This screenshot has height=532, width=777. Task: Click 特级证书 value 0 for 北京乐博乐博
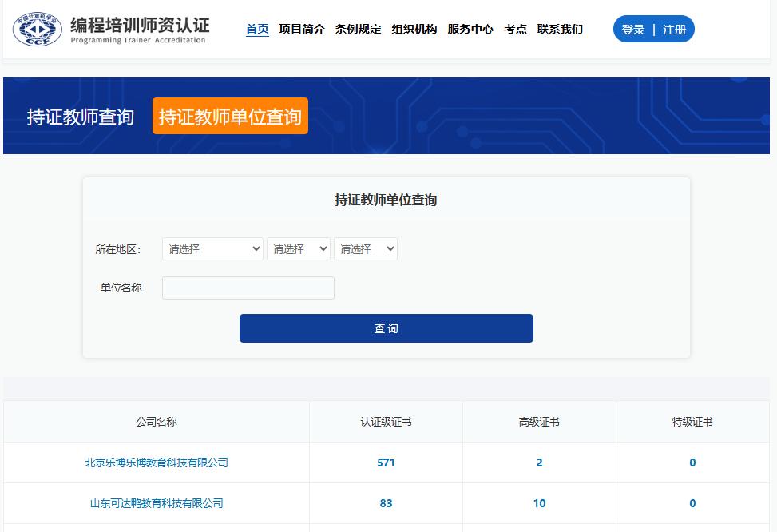click(x=692, y=463)
